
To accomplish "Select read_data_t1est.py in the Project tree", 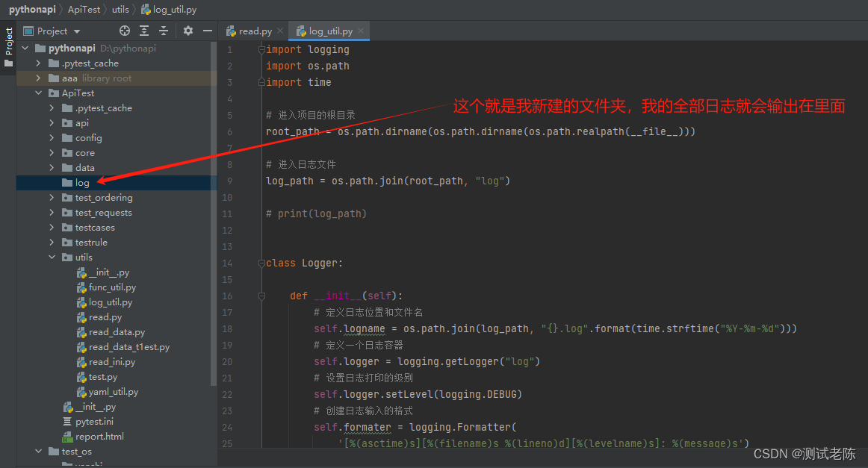I will point(129,347).
